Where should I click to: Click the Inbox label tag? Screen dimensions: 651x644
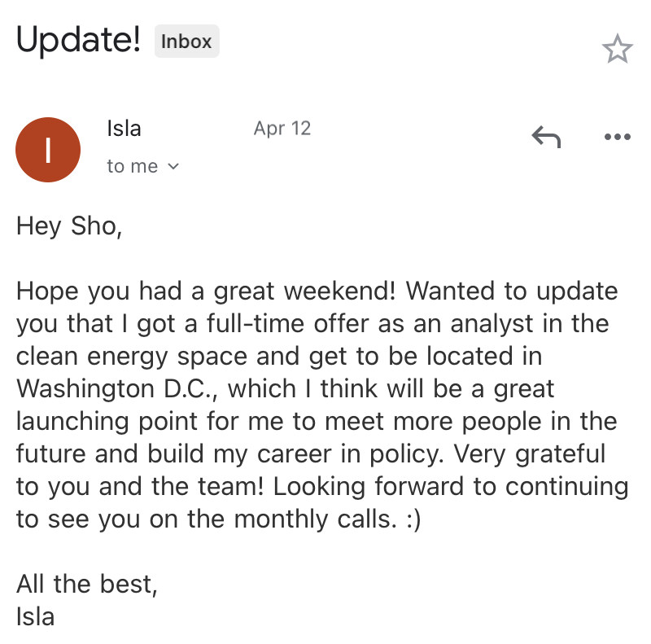186,42
